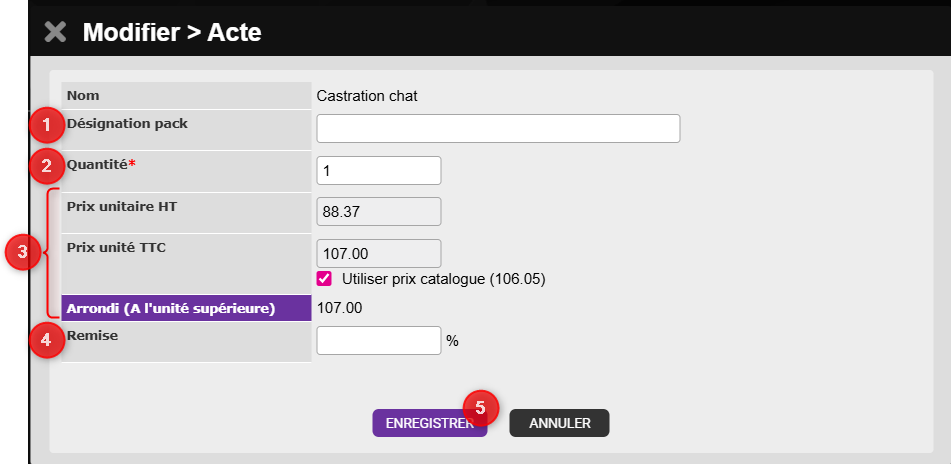The image size is (951, 464).
Task: Click the red marker number 3
Action: [19, 252]
